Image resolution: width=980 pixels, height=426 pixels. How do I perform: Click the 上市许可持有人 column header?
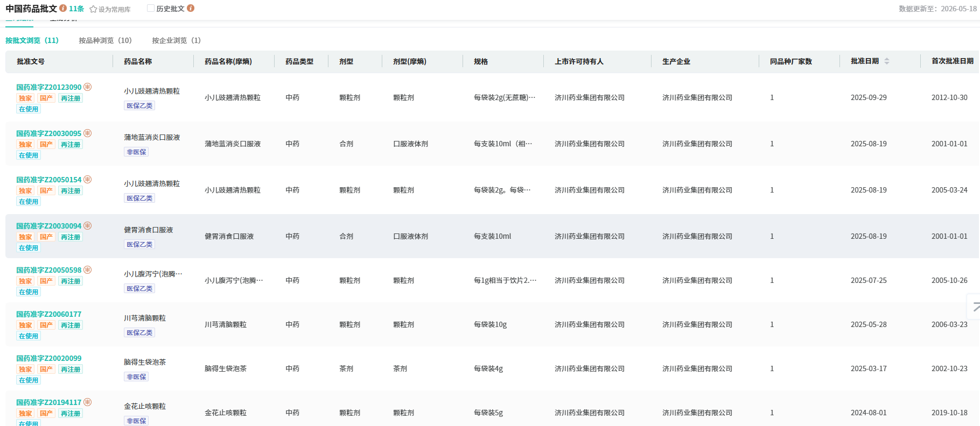click(579, 61)
